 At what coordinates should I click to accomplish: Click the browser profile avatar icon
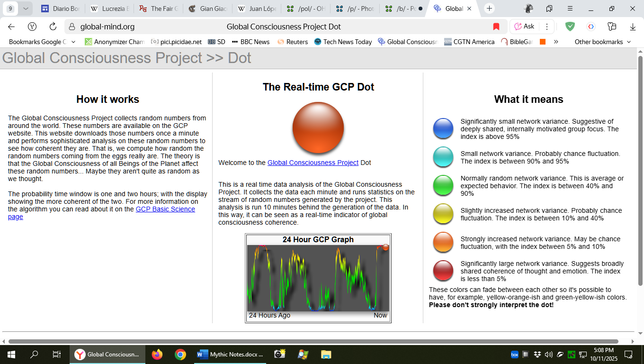pos(529,9)
